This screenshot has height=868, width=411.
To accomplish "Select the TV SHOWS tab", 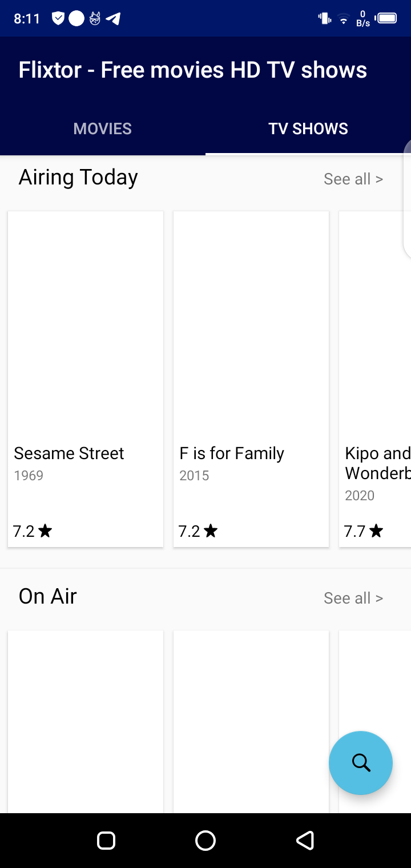I will 308,129.
